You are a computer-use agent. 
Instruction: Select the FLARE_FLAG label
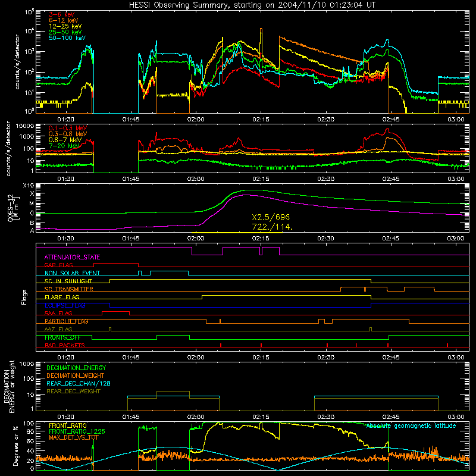pyautogui.click(x=62, y=297)
